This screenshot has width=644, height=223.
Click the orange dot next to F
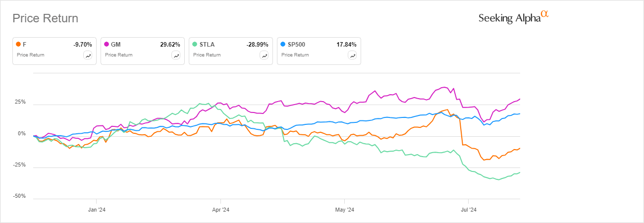click(18, 44)
